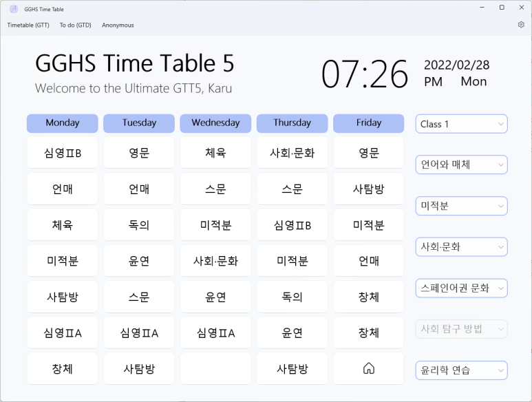
Task: Click Thursday first period 사회·문화 cell
Action: click(x=292, y=153)
